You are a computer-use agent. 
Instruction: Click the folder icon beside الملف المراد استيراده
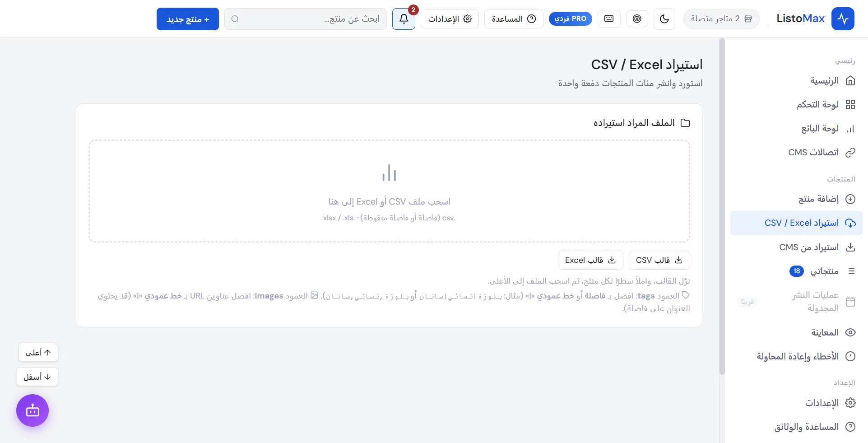click(x=685, y=123)
